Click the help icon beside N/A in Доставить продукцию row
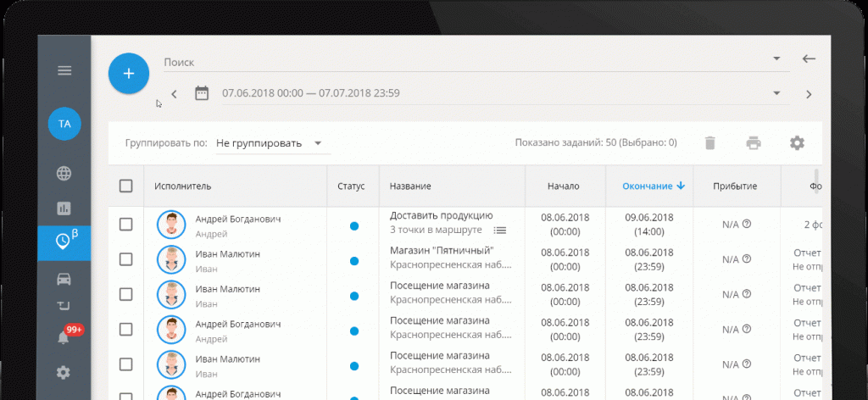The image size is (868, 400). tap(747, 224)
